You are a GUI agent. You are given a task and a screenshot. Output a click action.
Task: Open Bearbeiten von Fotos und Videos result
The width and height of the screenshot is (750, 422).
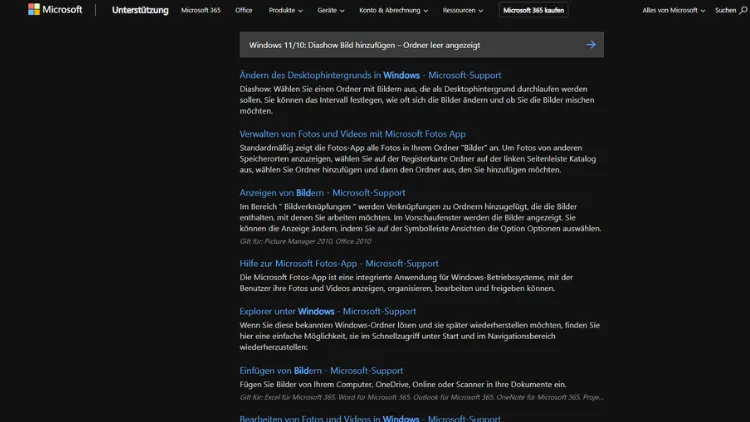[370, 418]
